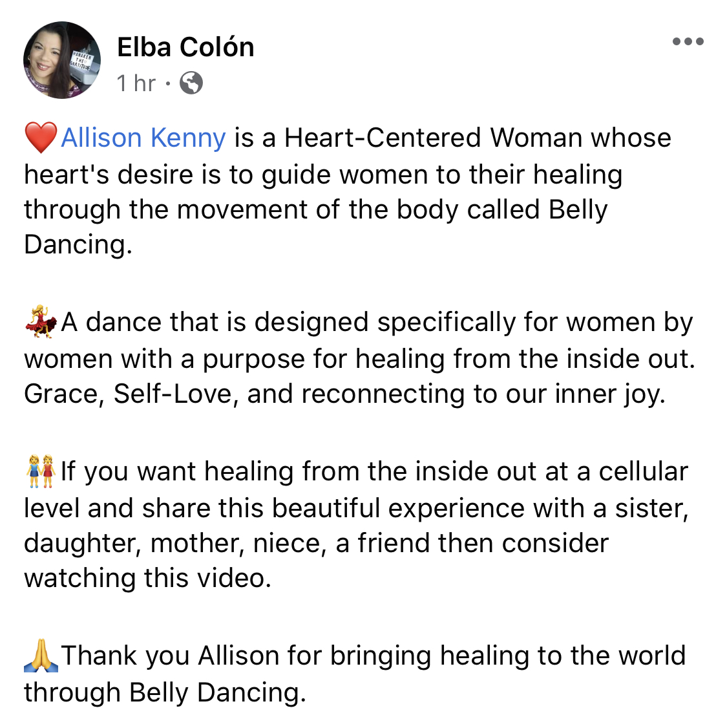
Task: Click the word Dancing. ending the first paragraph
Action: pos(78,244)
